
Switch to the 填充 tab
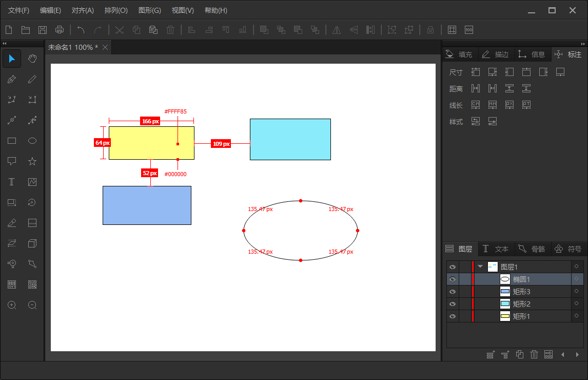coord(459,54)
